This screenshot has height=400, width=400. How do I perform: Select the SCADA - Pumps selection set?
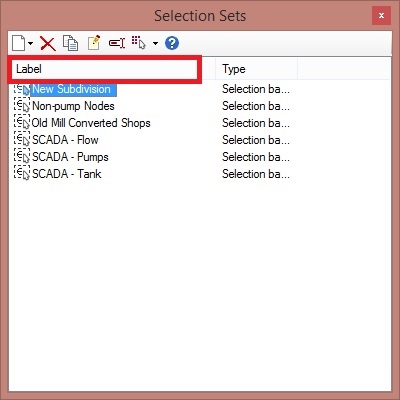70,157
